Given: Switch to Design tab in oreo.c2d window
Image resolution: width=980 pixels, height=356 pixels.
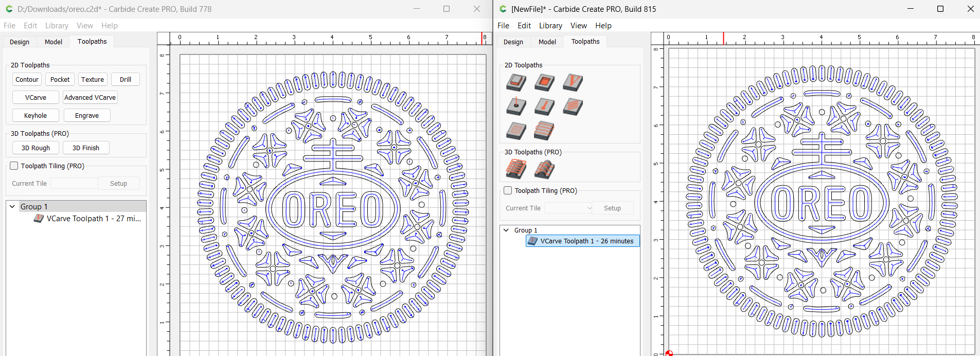Looking at the screenshot, I should pyautogui.click(x=20, y=42).
